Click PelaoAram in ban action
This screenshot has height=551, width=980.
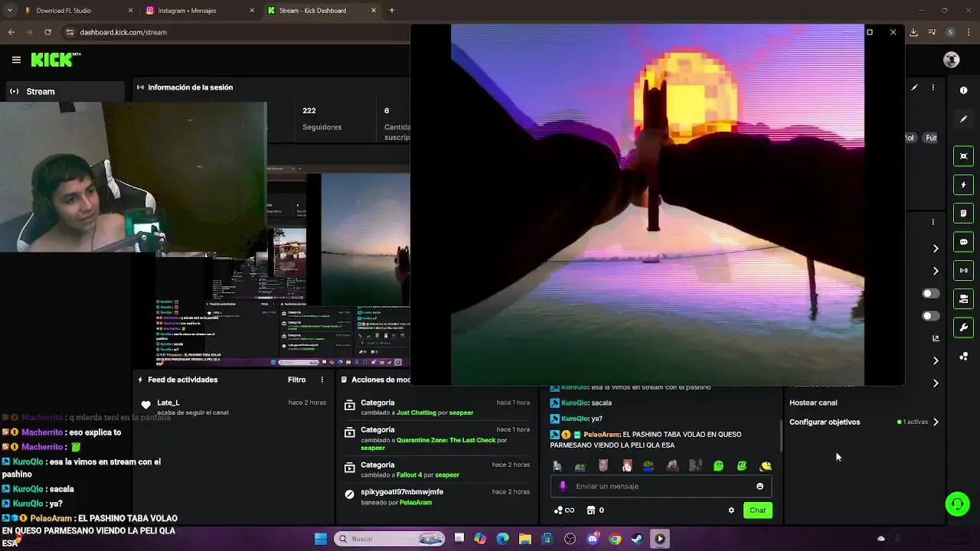[416, 503]
